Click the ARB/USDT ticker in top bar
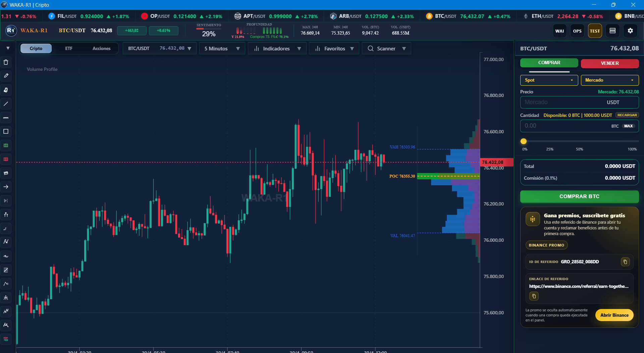The width and height of the screenshot is (644, 353). point(372,16)
